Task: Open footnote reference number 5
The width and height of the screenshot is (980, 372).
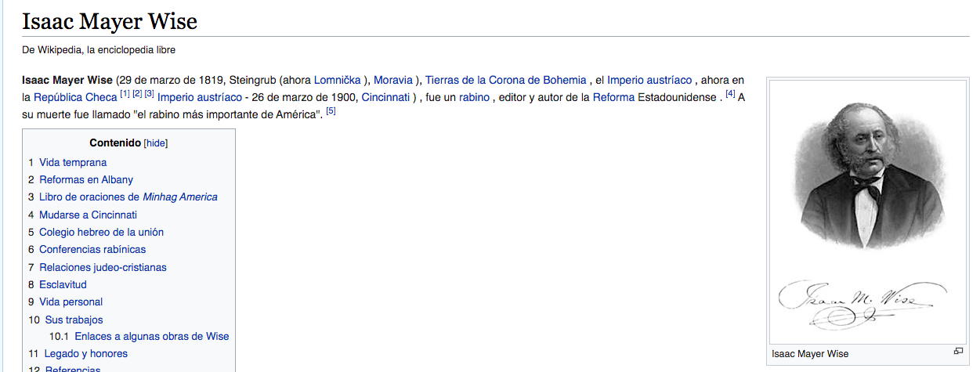Action: 331,112
